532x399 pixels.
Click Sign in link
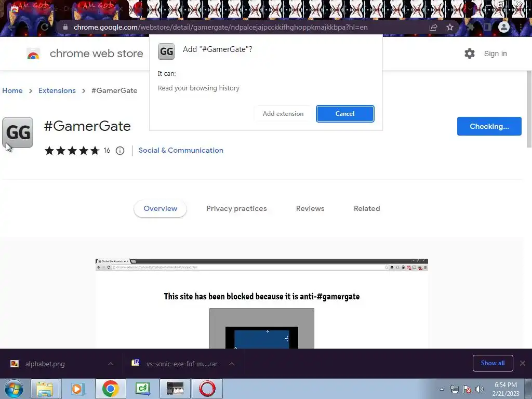495,54
